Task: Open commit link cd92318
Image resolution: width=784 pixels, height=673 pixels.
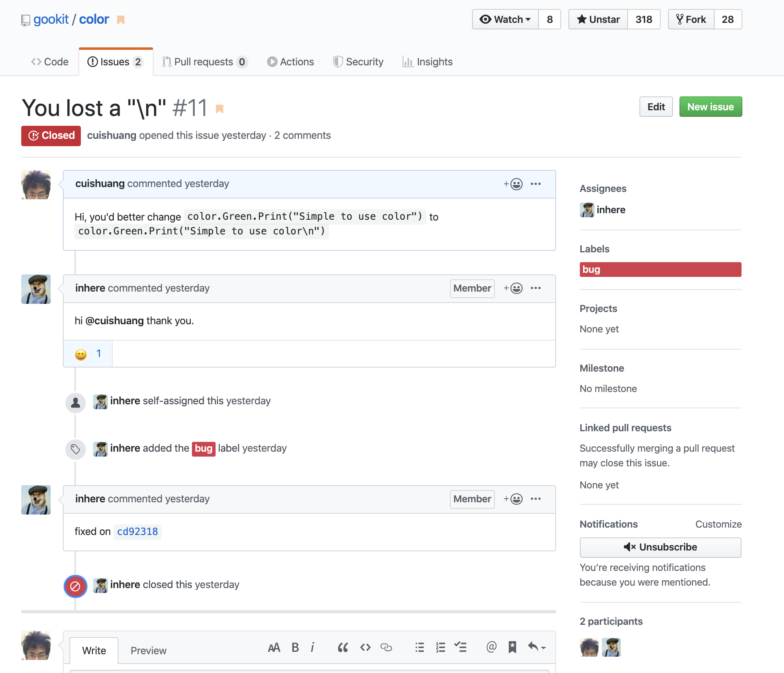Action: [x=137, y=531]
